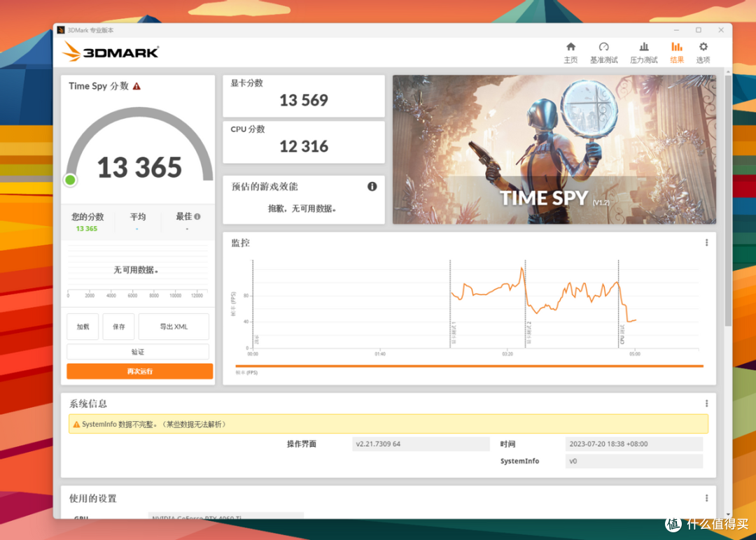756x540 pixels.
Task: Click the 3DMark logo in the header
Action: pyautogui.click(x=111, y=52)
